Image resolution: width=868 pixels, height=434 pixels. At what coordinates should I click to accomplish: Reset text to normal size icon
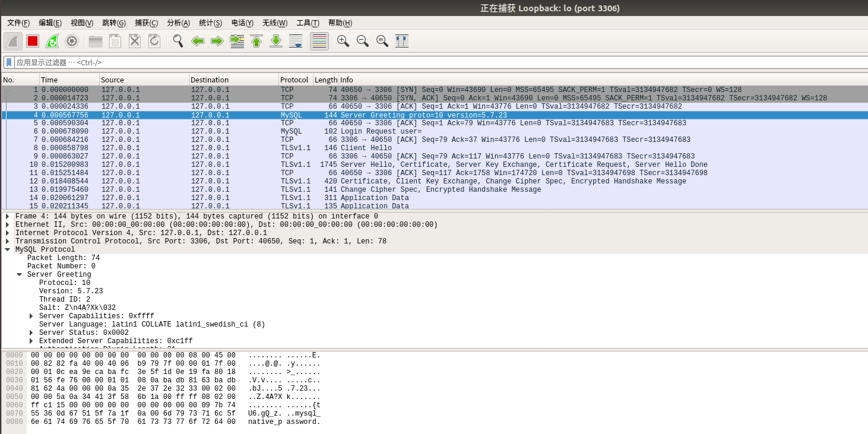382,41
